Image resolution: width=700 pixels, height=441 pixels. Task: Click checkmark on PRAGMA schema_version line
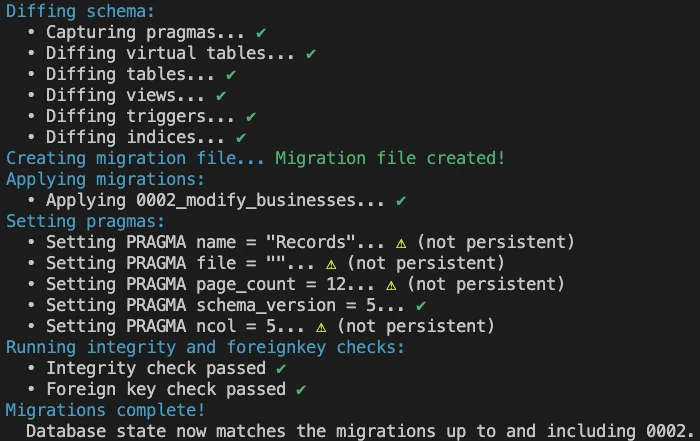[x=421, y=305]
